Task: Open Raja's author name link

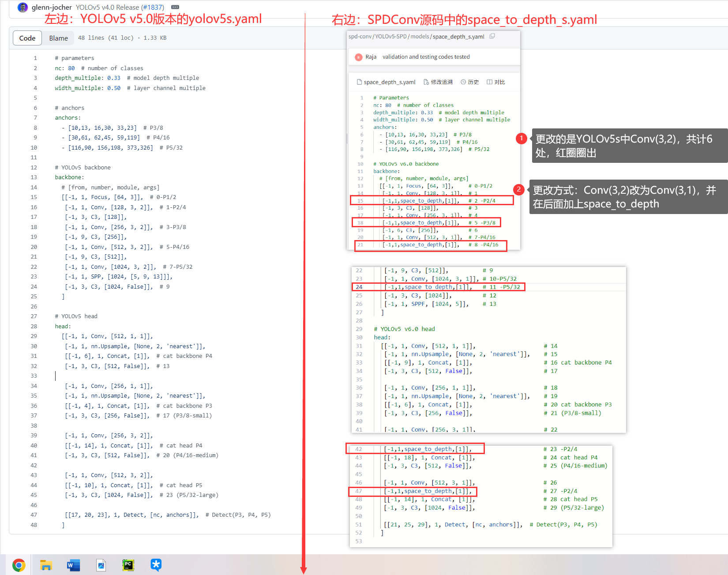Action: point(371,57)
